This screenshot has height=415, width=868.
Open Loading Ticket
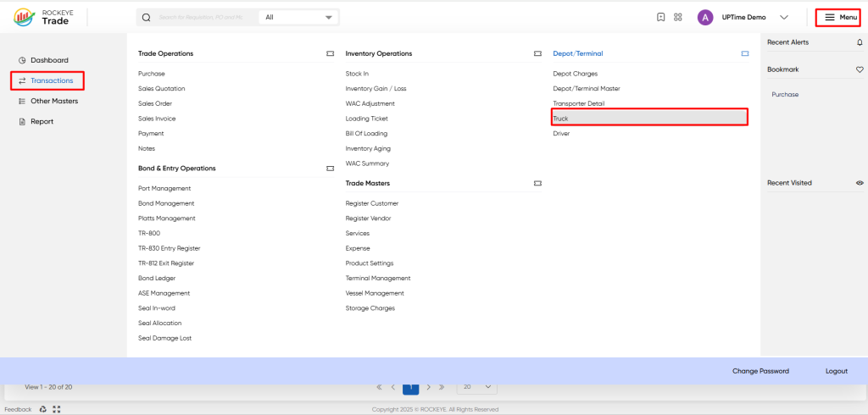click(x=366, y=119)
